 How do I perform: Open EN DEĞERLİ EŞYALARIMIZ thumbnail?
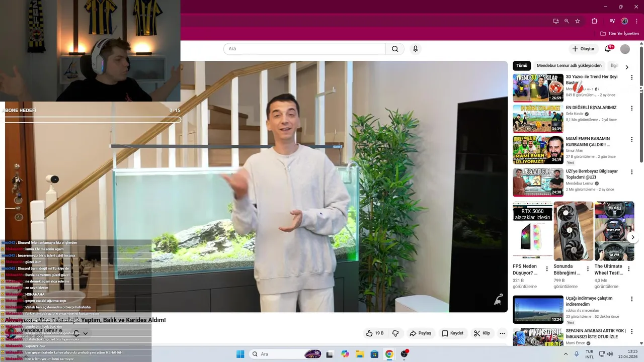[538, 119]
